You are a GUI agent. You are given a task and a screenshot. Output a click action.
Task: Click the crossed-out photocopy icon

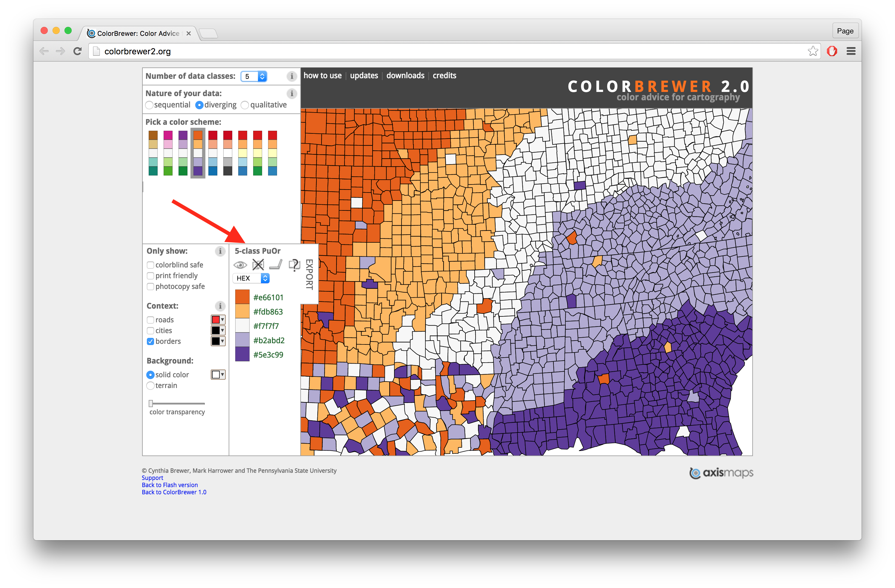pyautogui.click(x=258, y=265)
